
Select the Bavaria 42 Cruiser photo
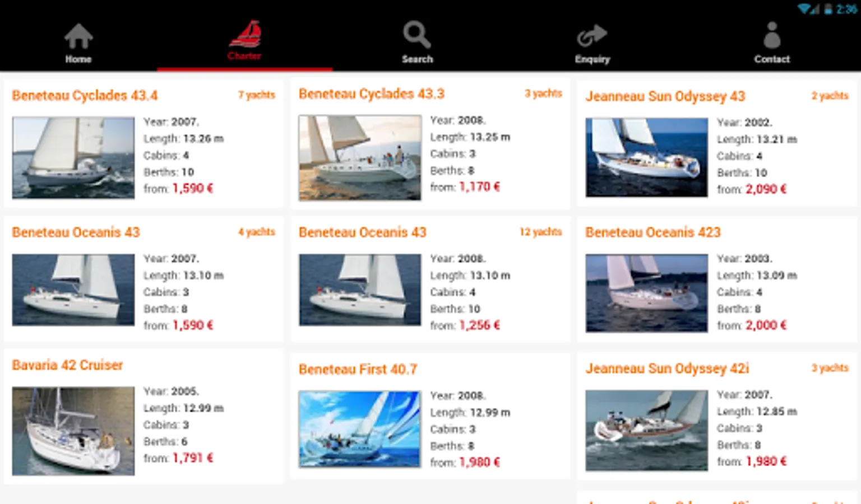tap(73, 431)
